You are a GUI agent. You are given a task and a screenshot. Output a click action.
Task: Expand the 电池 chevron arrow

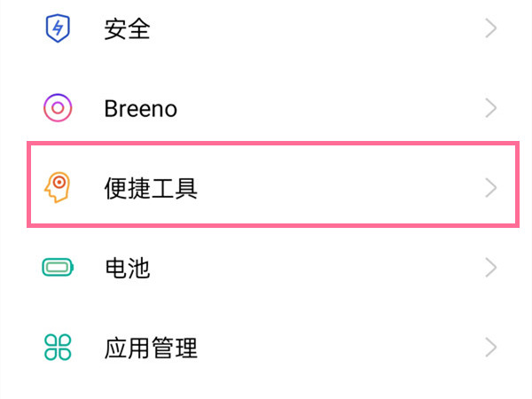click(490, 267)
